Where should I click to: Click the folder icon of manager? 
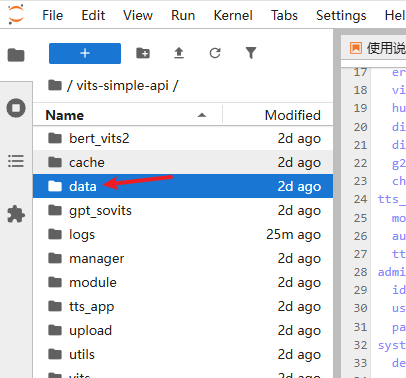55,258
